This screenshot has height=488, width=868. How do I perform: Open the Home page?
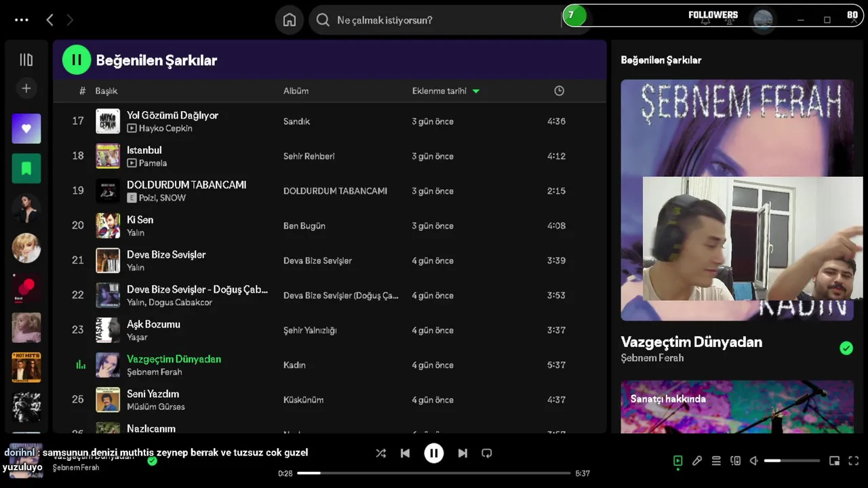tap(290, 20)
